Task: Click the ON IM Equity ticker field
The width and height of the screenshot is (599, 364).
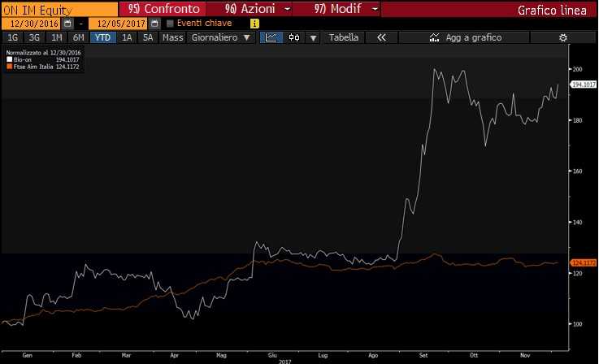Action: click(59, 10)
